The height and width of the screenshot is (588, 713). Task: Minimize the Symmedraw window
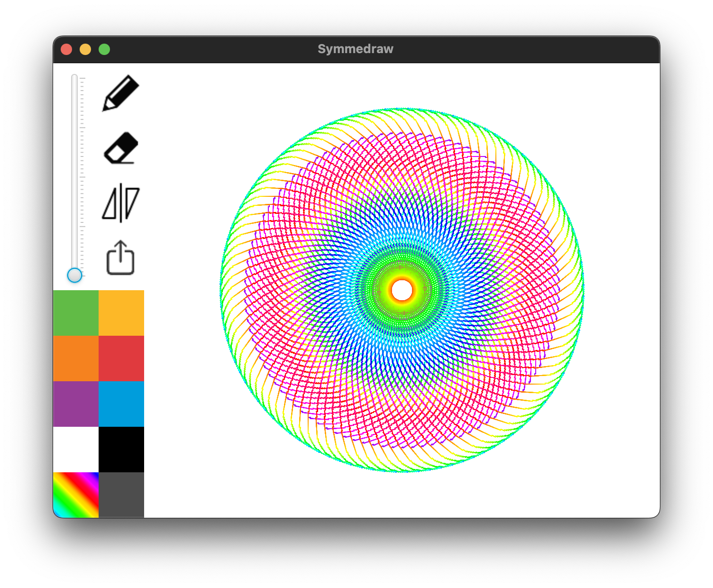click(x=85, y=49)
